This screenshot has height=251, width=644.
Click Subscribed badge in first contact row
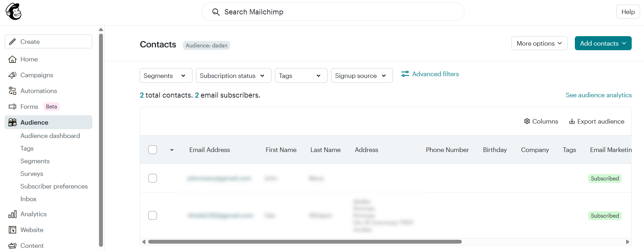pos(605,178)
